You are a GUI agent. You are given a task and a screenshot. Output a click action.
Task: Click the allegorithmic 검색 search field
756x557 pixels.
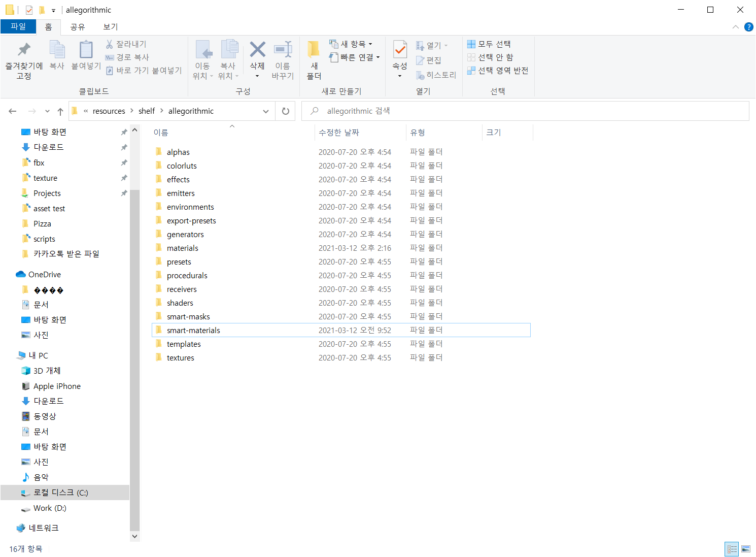point(525,111)
